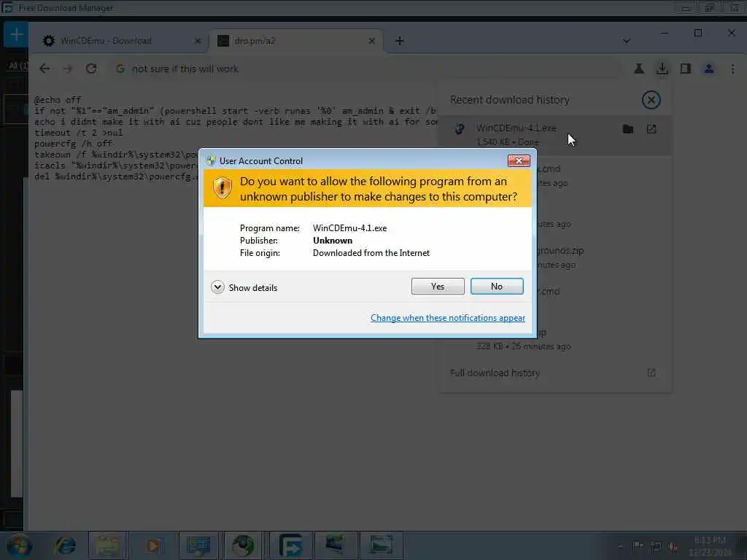Open the browser side panel
Viewport: 747px width, 560px height.
click(x=686, y=69)
